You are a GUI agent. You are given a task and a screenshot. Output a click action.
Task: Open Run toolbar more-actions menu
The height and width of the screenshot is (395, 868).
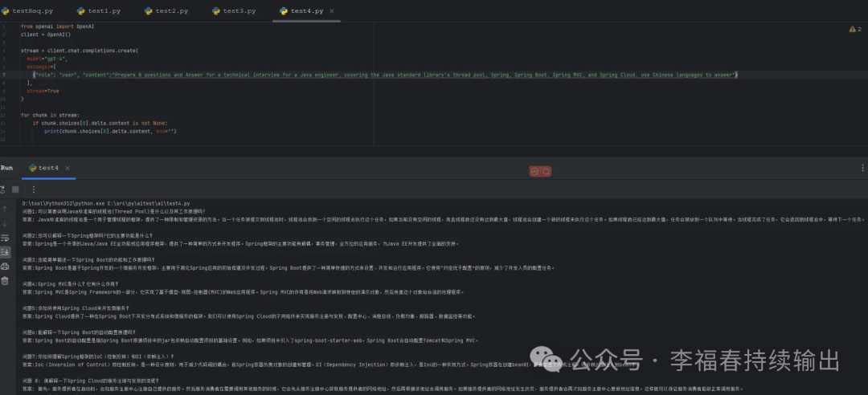[33, 189]
